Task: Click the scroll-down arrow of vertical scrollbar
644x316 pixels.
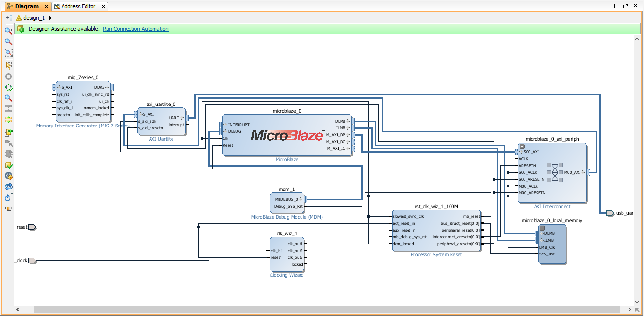Action: (x=637, y=302)
